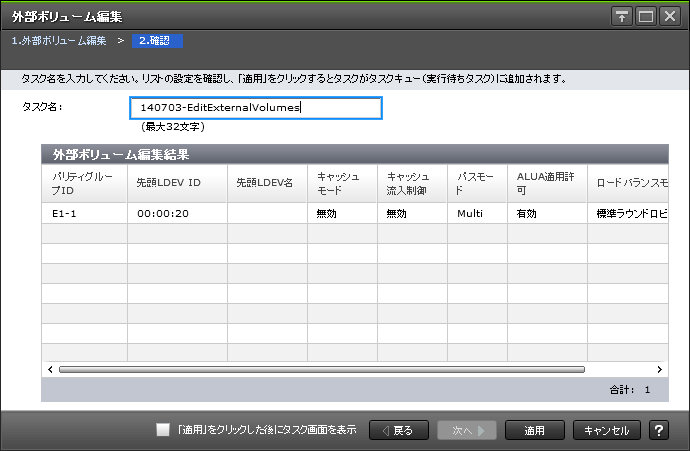This screenshot has width=690, height=451.
Task: Click into the タスク名 input field
Action: tap(256, 108)
